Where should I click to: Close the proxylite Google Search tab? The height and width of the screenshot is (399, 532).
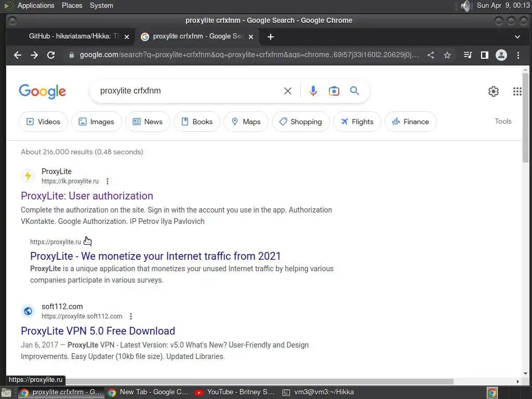pyautogui.click(x=251, y=37)
